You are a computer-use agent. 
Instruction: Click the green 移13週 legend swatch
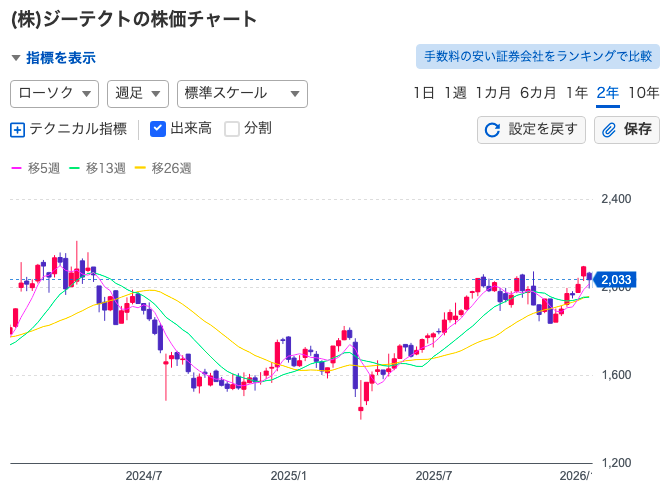pos(74,168)
